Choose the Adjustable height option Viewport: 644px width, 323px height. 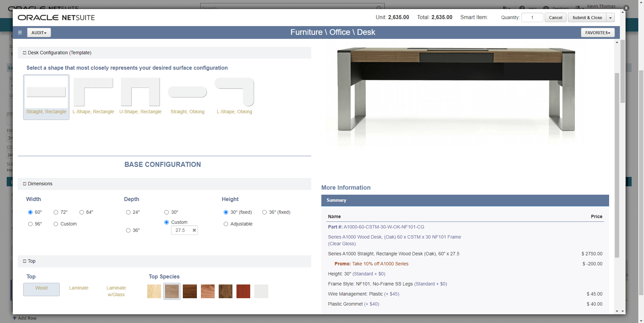pyautogui.click(x=226, y=224)
